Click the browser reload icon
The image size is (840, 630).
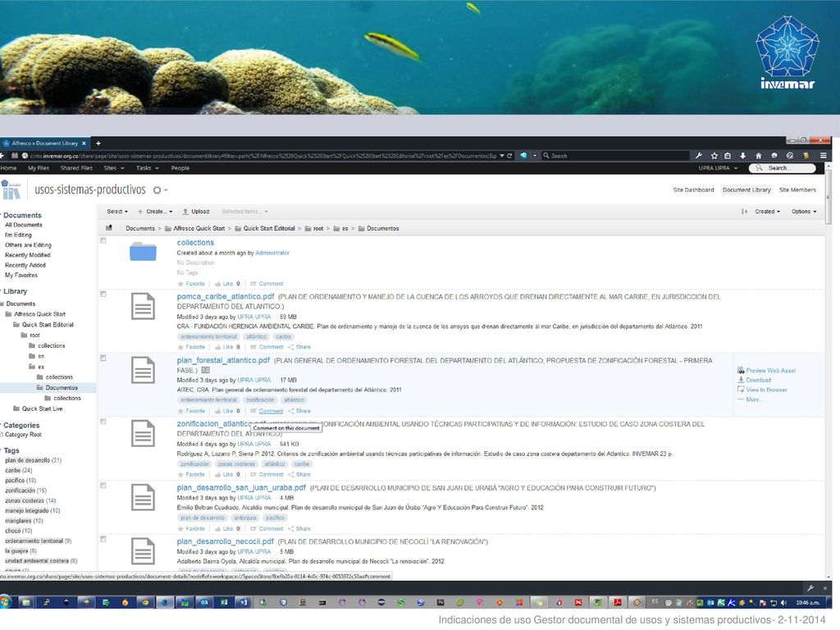[x=509, y=156]
